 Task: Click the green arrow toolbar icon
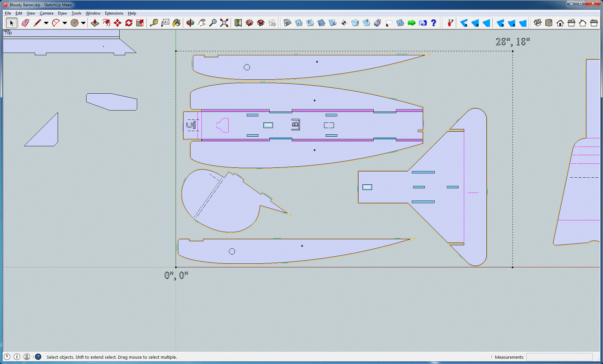point(411,23)
